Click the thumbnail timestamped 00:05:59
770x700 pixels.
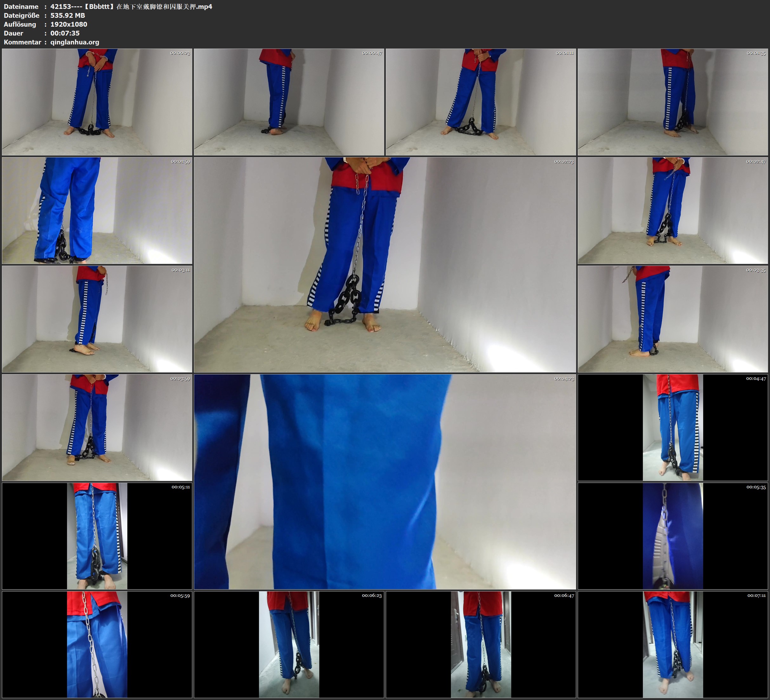tap(97, 644)
